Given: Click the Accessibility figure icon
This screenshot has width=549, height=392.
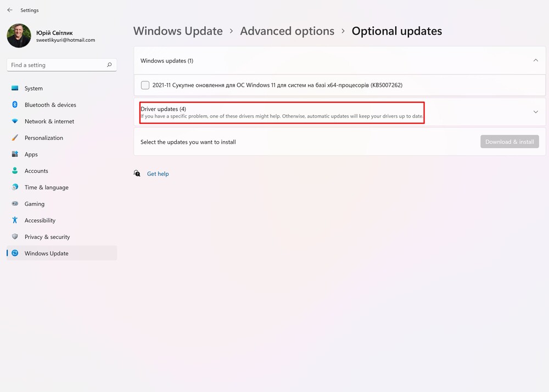Looking at the screenshot, I should pos(15,220).
